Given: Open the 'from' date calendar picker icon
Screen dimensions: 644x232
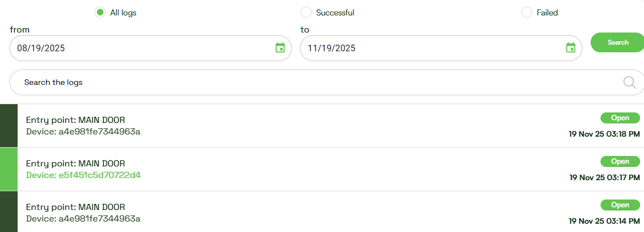Looking at the screenshot, I should [280, 48].
